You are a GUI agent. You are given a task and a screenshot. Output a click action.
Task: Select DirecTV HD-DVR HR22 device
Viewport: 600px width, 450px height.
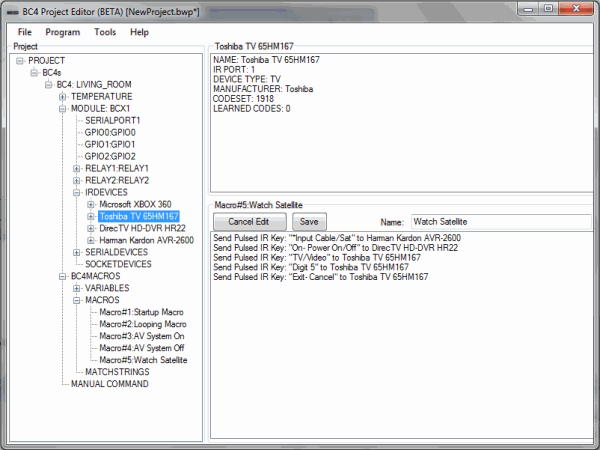tap(142, 228)
